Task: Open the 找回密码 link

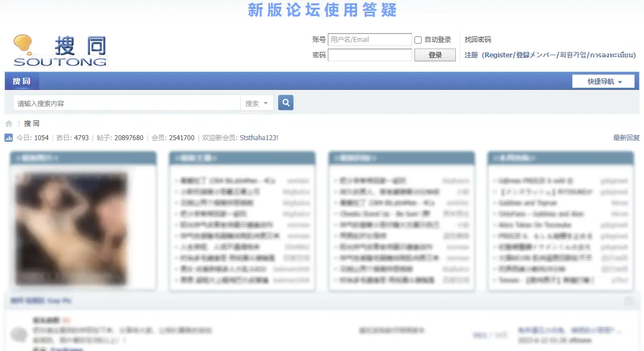Action: click(477, 40)
